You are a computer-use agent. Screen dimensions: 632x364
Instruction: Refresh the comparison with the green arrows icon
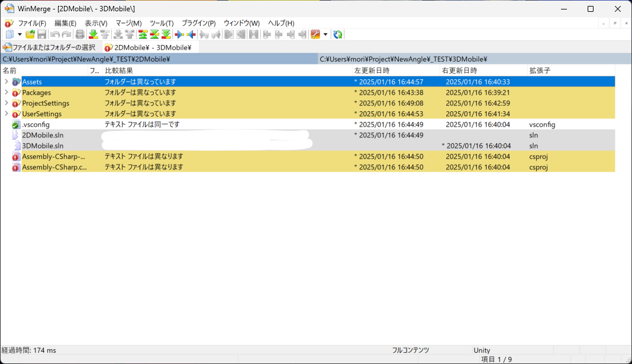point(337,34)
